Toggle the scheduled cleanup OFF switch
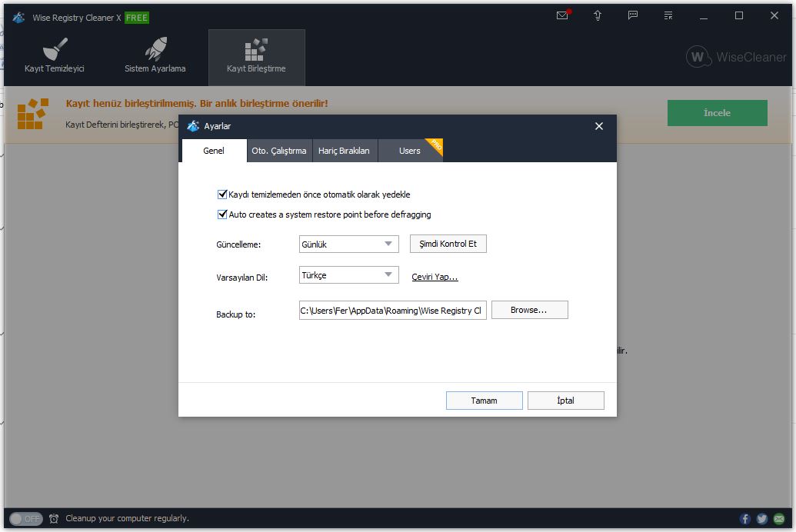This screenshot has height=532, width=796. click(26, 518)
